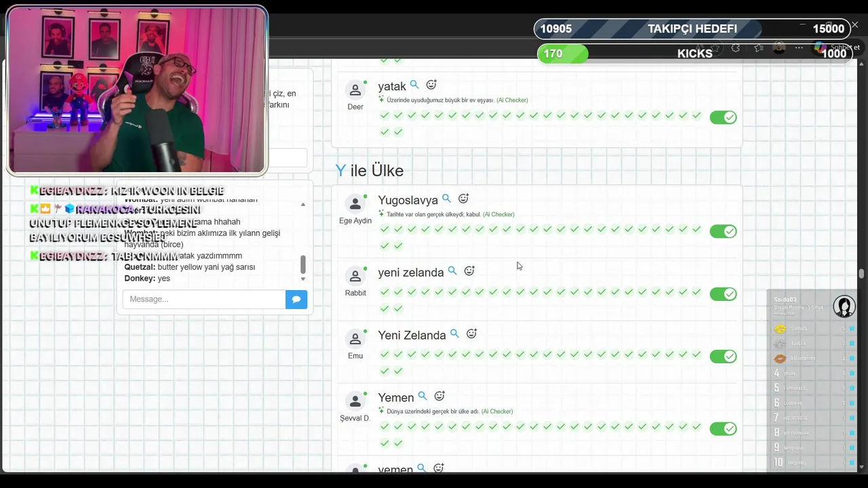868x488 pixels.
Task: Click Ege Aydin's player avatar
Action: (x=355, y=204)
